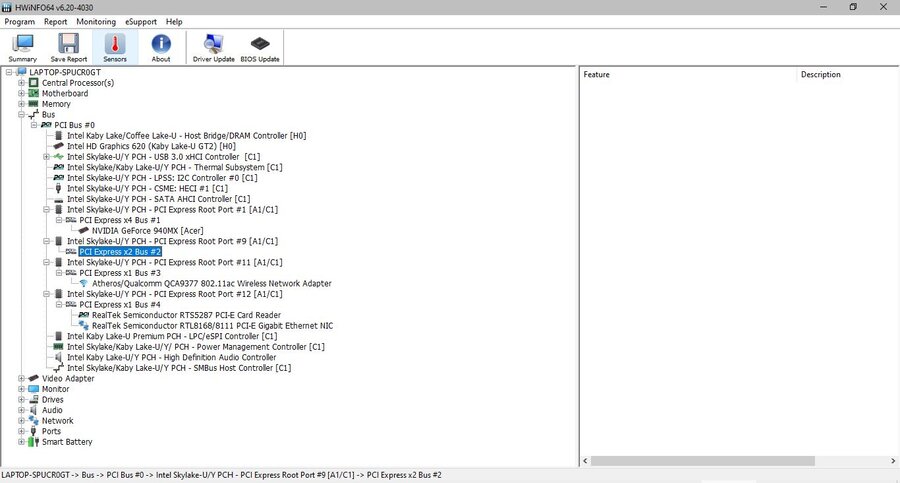Select 'RealTek Semiconductor RTS5287 PCI-E Card Reader'
The width and height of the screenshot is (900, 483).
coord(187,315)
